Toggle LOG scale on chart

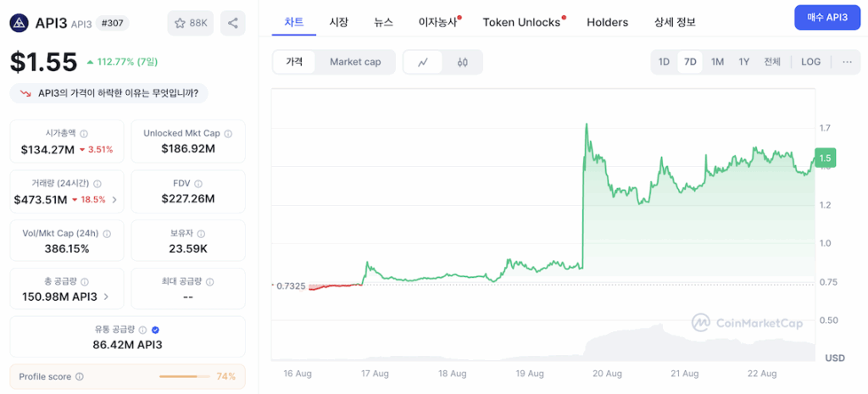tap(811, 62)
